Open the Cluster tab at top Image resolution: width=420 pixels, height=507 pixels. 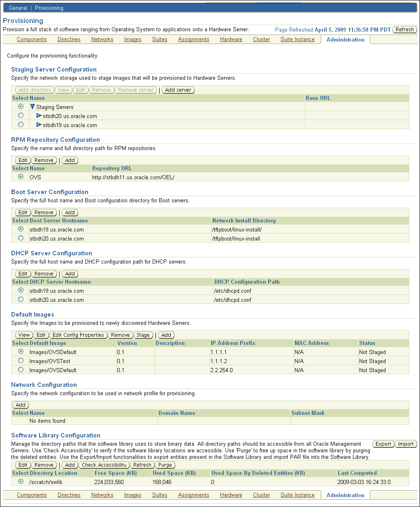click(262, 39)
